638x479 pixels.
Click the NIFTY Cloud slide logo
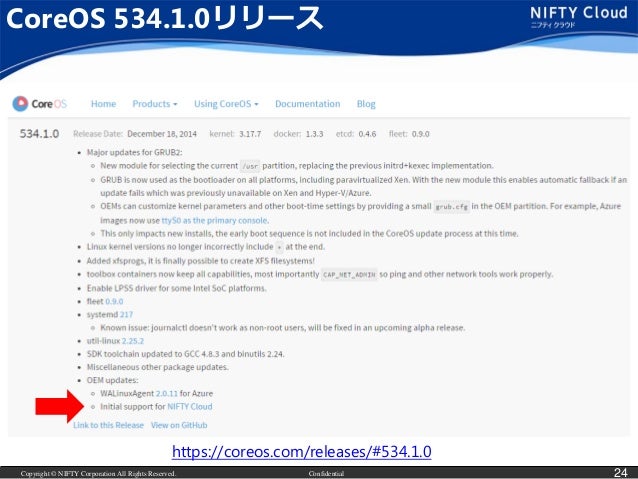(x=579, y=17)
